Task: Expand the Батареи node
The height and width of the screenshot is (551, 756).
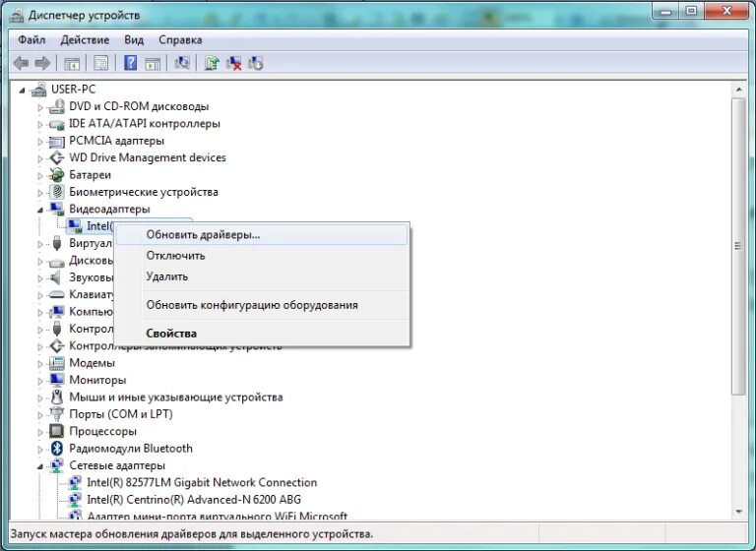Action: click(x=40, y=176)
